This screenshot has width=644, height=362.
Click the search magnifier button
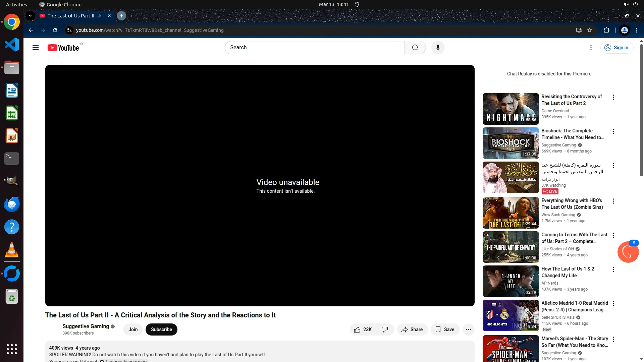pos(415,48)
